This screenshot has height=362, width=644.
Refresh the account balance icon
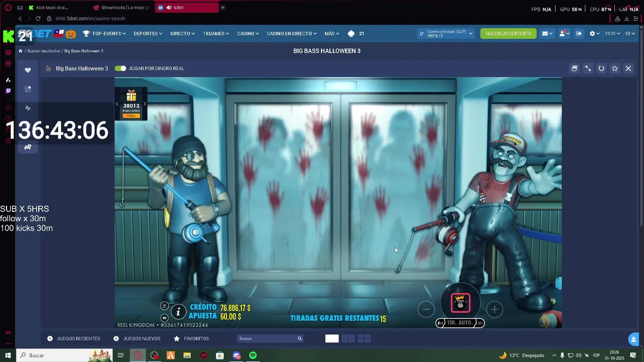[422, 34]
